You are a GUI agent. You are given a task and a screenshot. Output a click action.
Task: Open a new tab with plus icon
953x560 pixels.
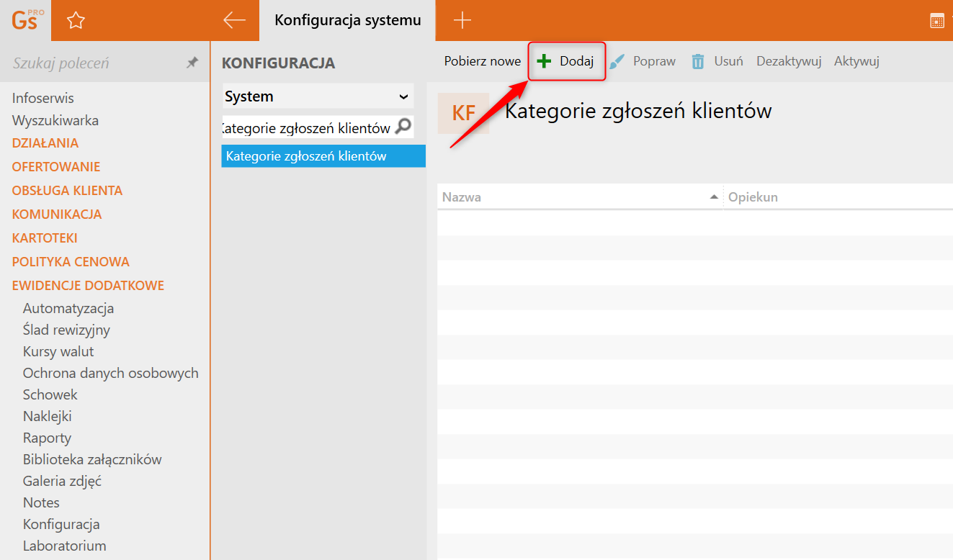click(x=462, y=20)
